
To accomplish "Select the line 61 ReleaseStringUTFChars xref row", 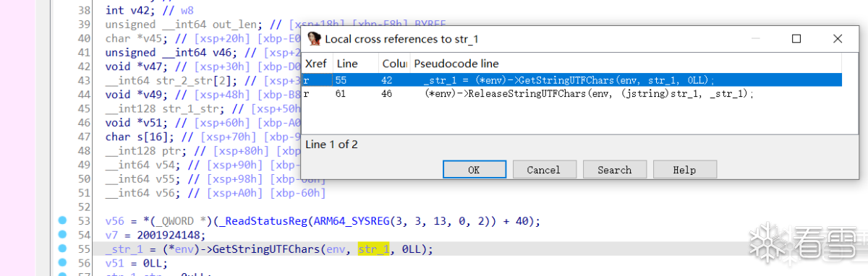I will coord(572,94).
